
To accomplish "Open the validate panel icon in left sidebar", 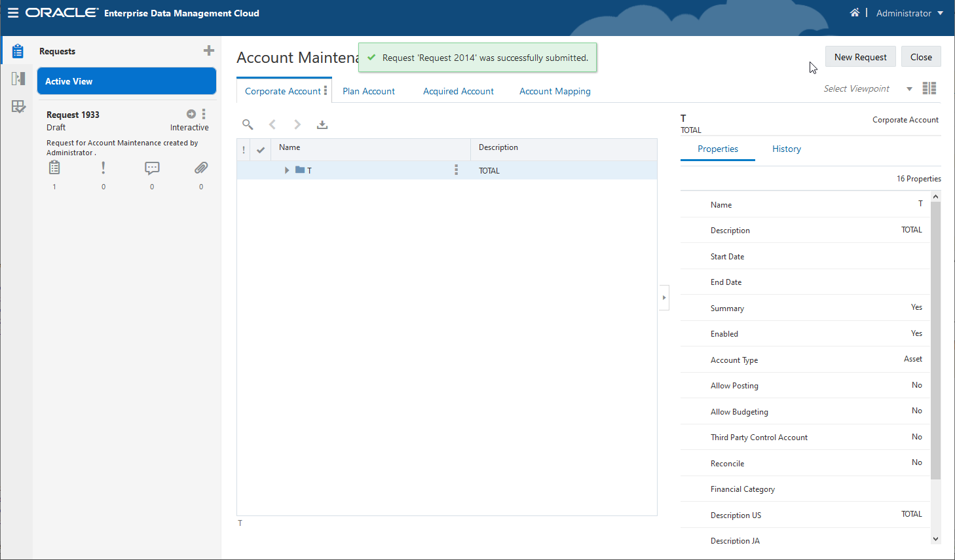I will tap(18, 106).
